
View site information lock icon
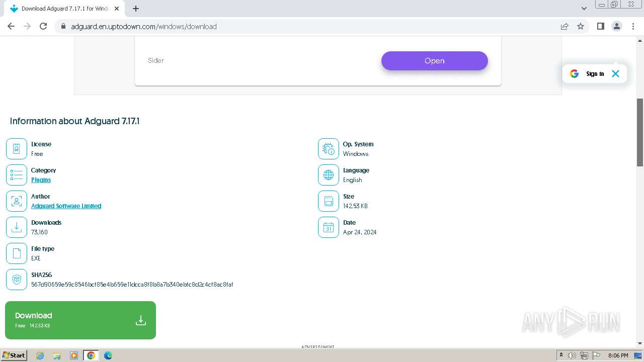tap(63, 26)
